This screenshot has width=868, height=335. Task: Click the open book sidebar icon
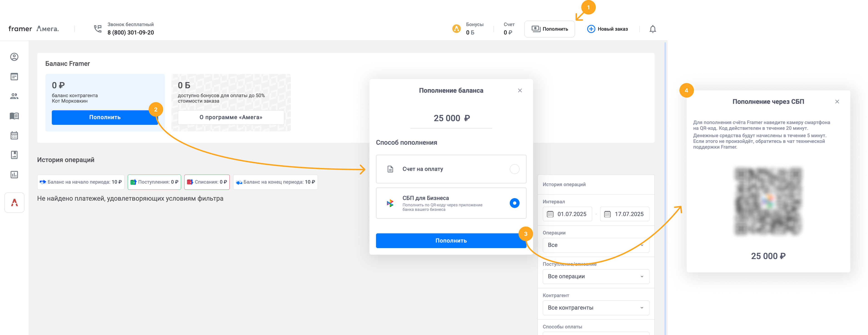pyautogui.click(x=14, y=116)
